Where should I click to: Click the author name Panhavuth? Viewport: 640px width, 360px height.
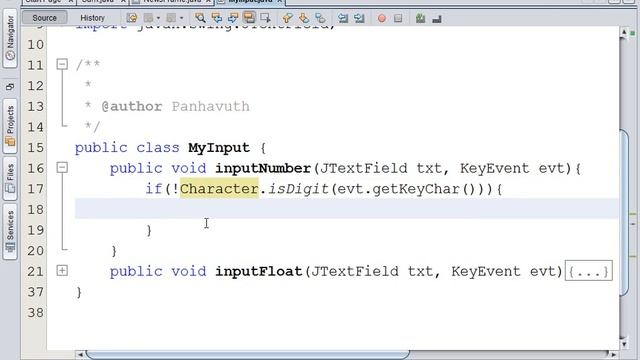pyautogui.click(x=211, y=107)
